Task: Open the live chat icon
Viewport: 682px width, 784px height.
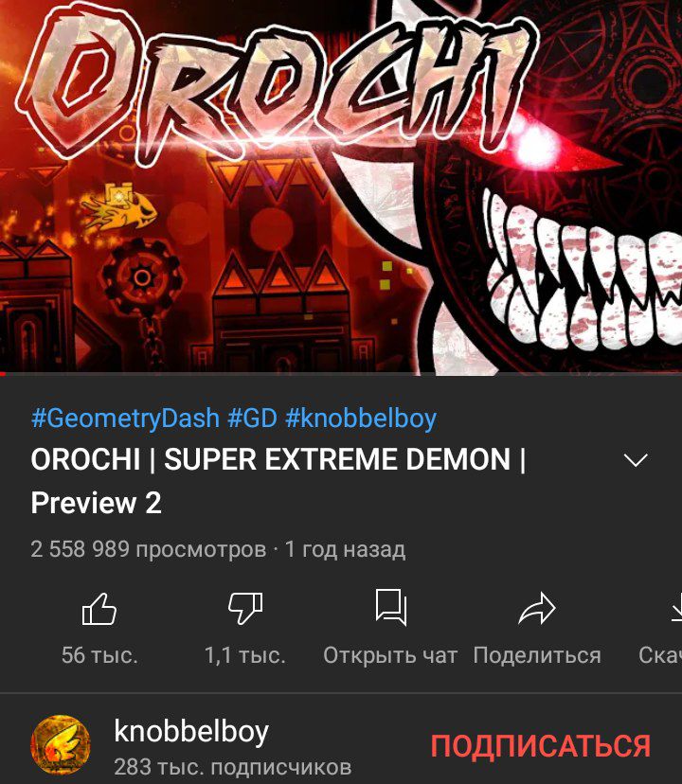Action: tap(391, 608)
